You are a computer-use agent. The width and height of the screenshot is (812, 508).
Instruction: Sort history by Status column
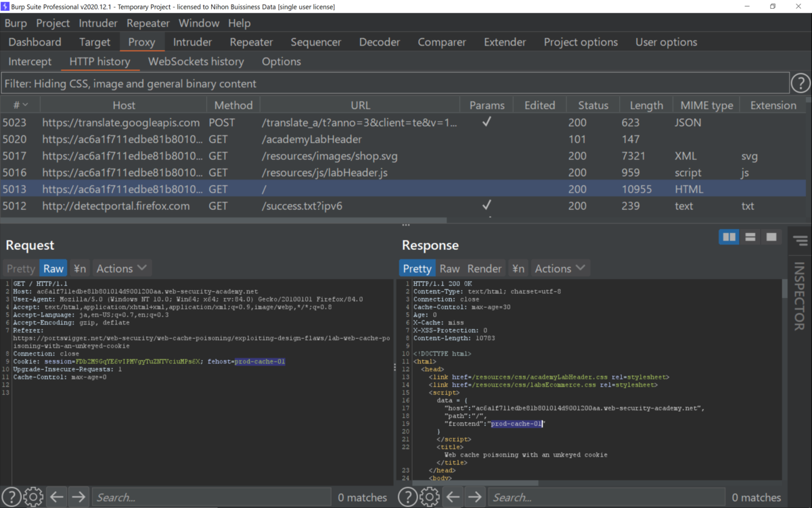[593, 105]
